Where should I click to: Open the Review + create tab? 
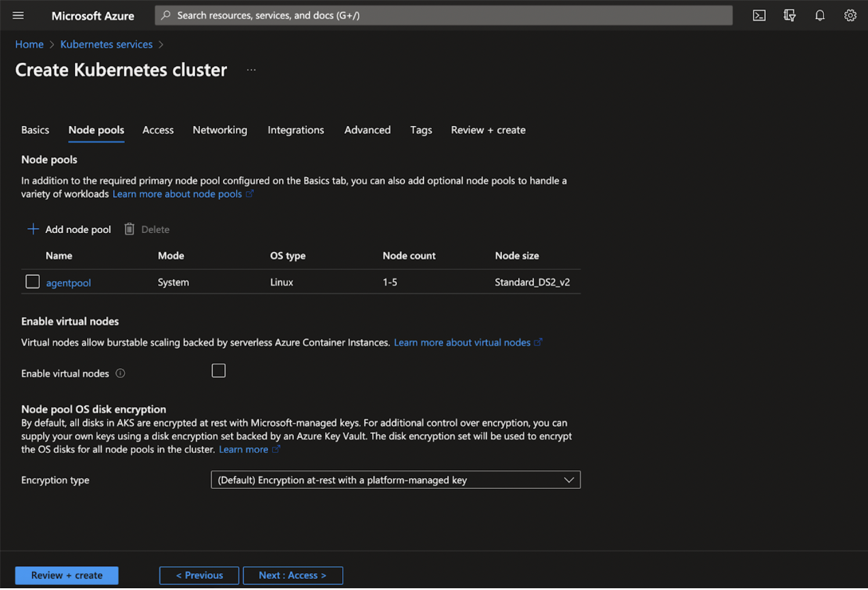488,130
